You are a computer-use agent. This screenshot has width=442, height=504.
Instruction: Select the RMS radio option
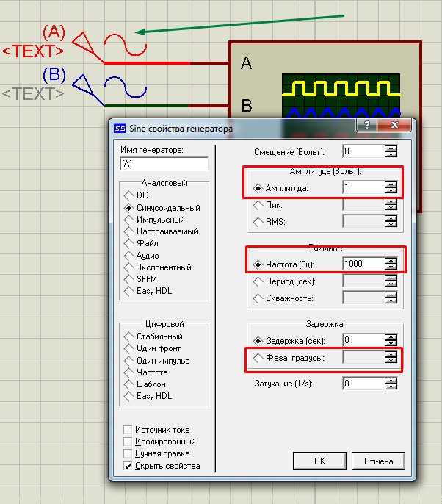(258, 222)
